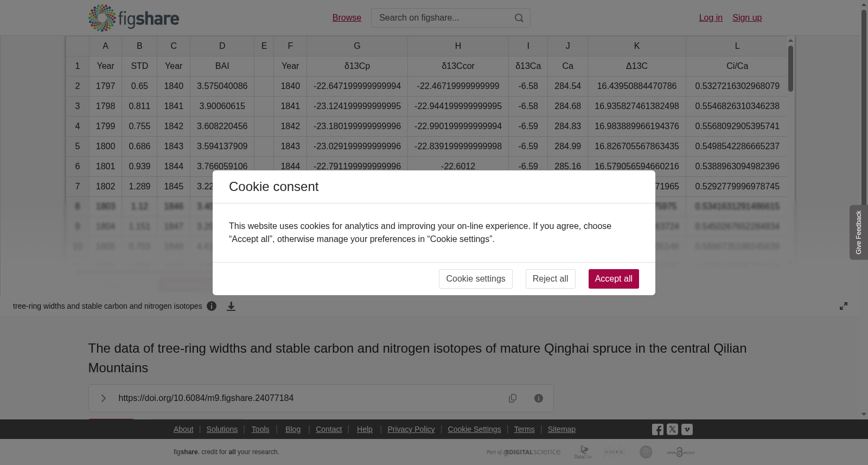Click the BAI header cell
Viewport: 868px width, 465px height.
pyautogui.click(x=222, y=66)
